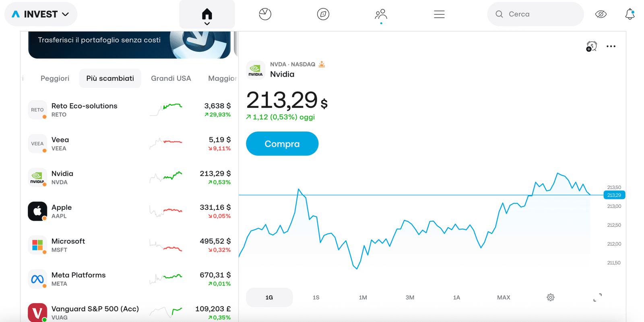Click the VEEA ticker logo
Image resolution: width=644 pixels, height=322 pixels.
point(37,144)
